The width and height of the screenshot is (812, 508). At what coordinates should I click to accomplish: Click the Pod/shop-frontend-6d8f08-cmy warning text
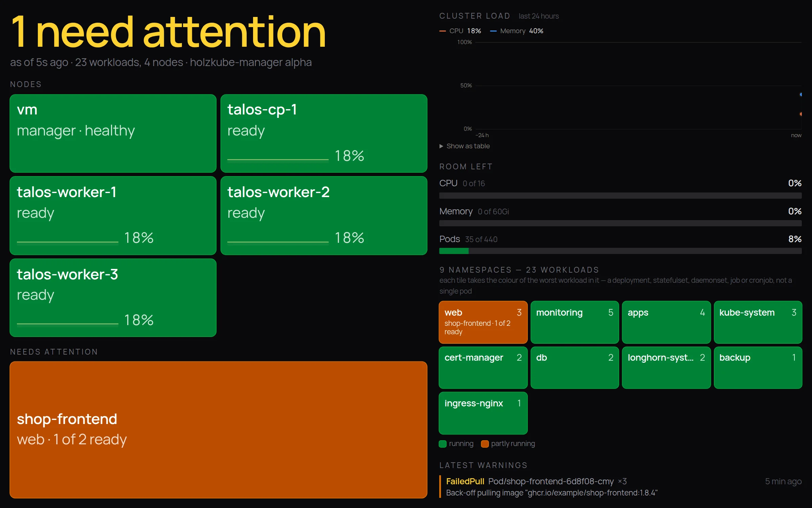pyautogui.click(x=550, y=481)
